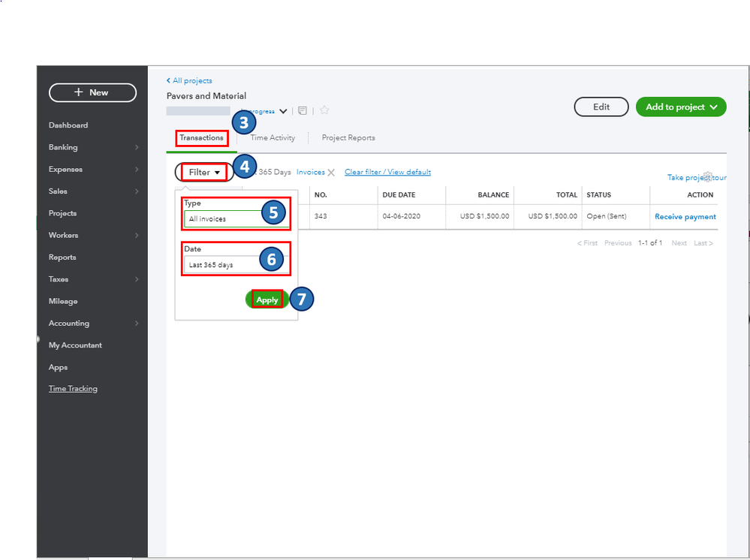Open Mileage in the sidebar

click(63, 301)
